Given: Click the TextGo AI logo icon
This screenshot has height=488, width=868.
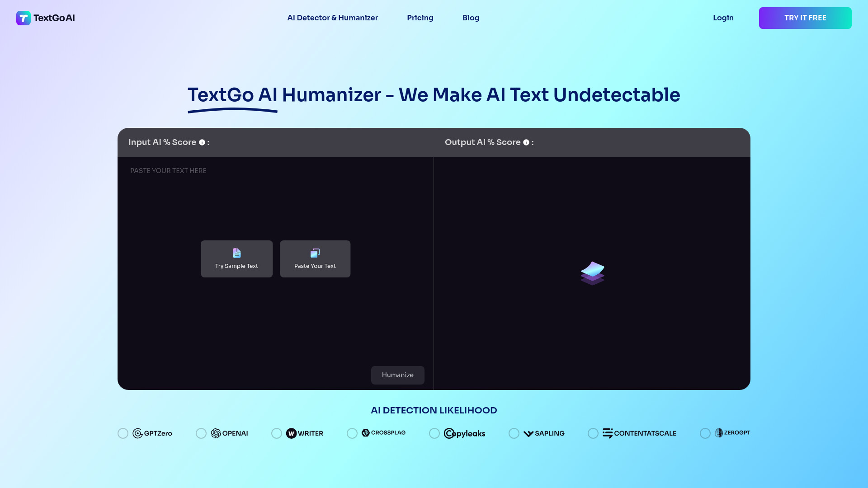Looking at the screenshot, I should (23, 18).
